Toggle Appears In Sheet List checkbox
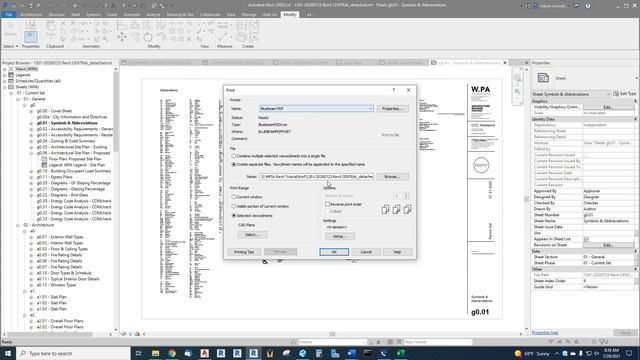The height and width of the screenshot is (360, 640). pos(586,239)
